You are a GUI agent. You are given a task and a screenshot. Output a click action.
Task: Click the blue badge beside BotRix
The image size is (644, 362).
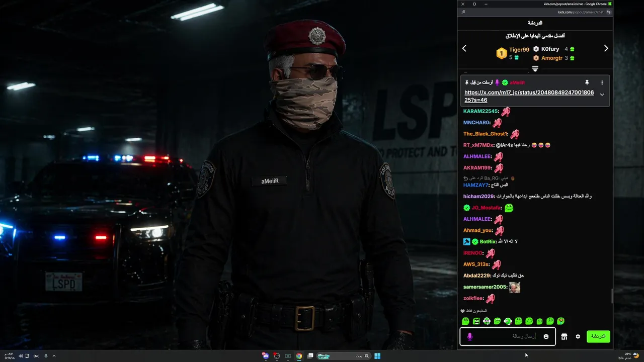[x=466, y=242]
